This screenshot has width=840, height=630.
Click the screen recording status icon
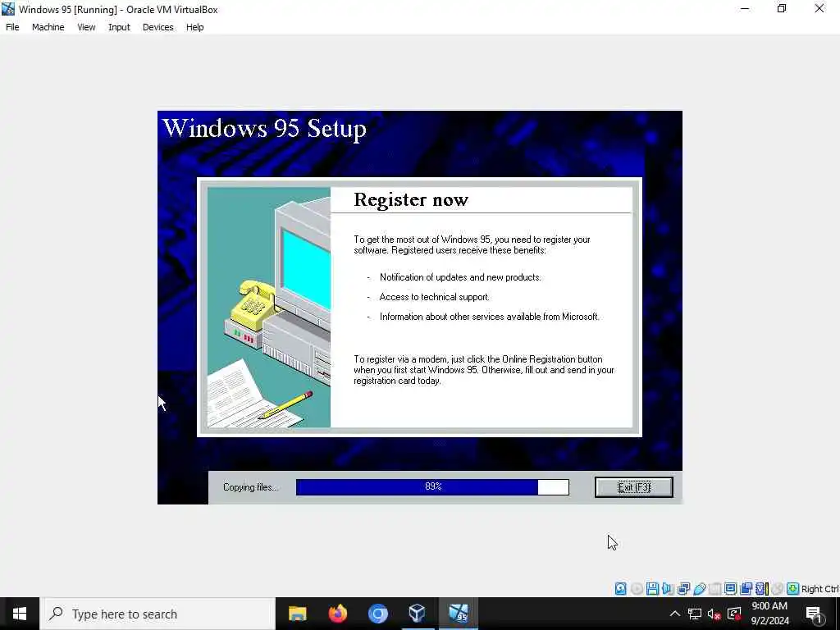tap(746, 589)
